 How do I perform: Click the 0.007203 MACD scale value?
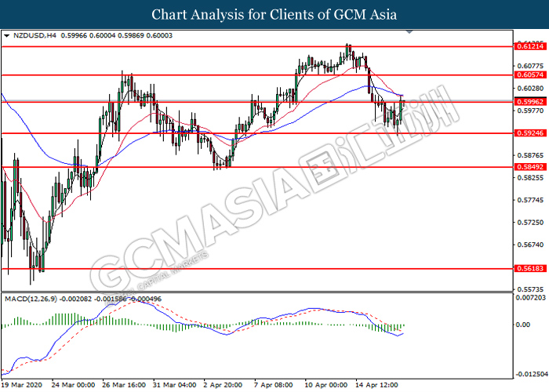(x=531, y=297)
